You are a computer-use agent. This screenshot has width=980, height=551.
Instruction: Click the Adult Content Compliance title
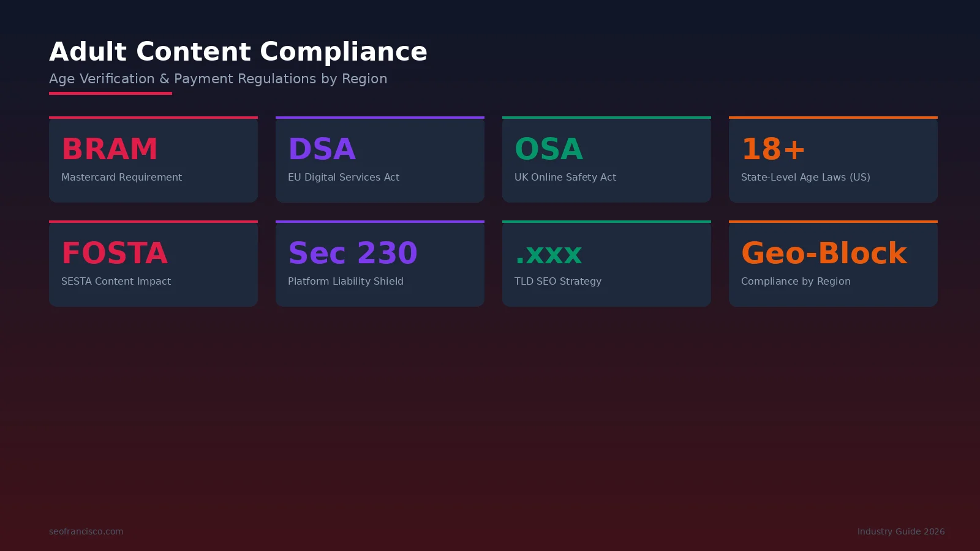click(x=238, y=51)
